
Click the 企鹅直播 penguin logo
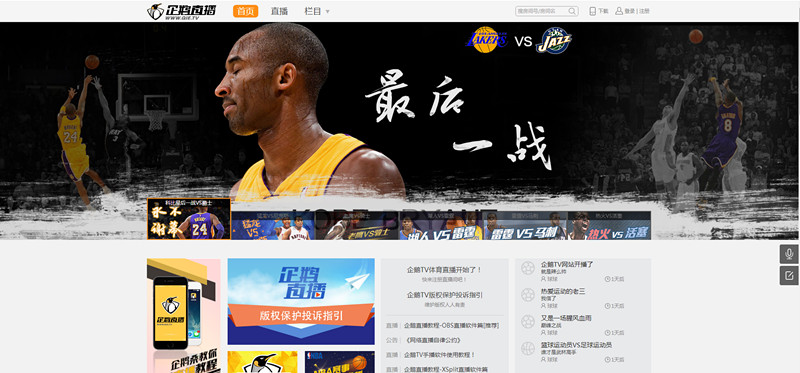pyautogui.click(x=181, y=11)
